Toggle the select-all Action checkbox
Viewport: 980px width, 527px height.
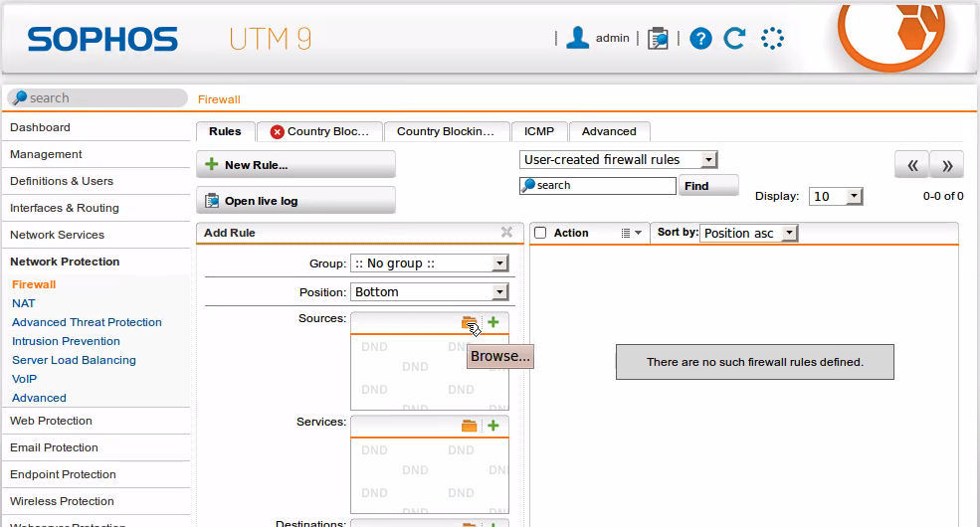point(540,233)
